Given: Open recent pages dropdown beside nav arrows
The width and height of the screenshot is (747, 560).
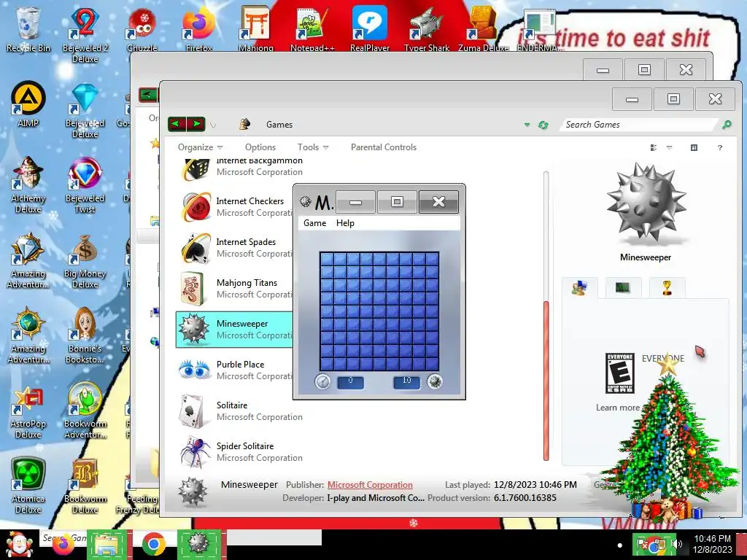Looking at the screenshot, I should point(213,125).
